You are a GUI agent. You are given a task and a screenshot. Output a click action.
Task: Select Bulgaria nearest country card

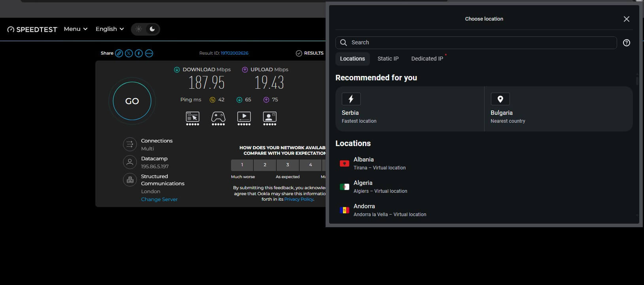[559, 109]
